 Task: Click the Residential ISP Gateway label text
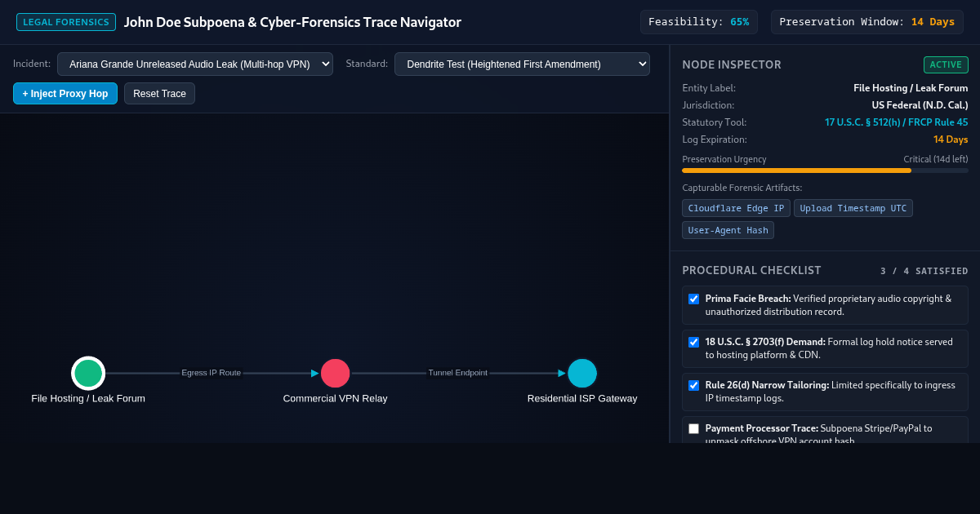(x=582, y=398)
